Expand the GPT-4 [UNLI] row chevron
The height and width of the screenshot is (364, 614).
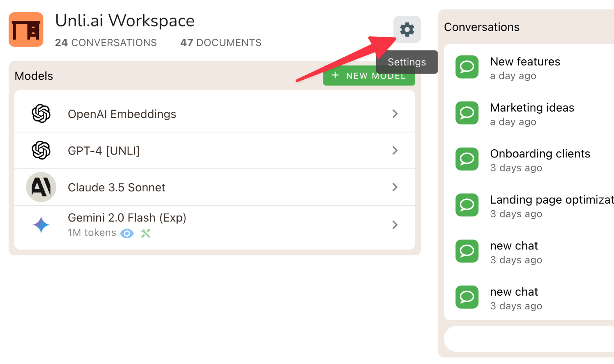pyautogui.click(x=395, y=150)
